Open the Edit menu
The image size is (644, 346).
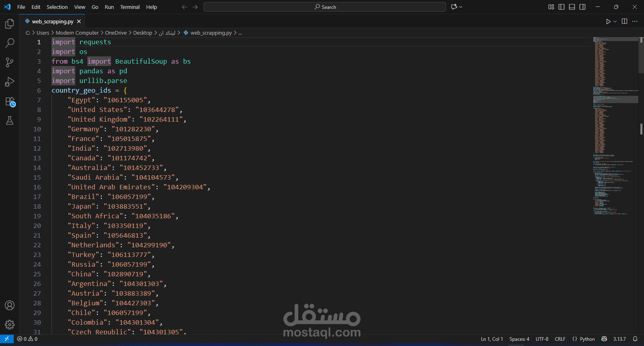(x=36, y=7)
